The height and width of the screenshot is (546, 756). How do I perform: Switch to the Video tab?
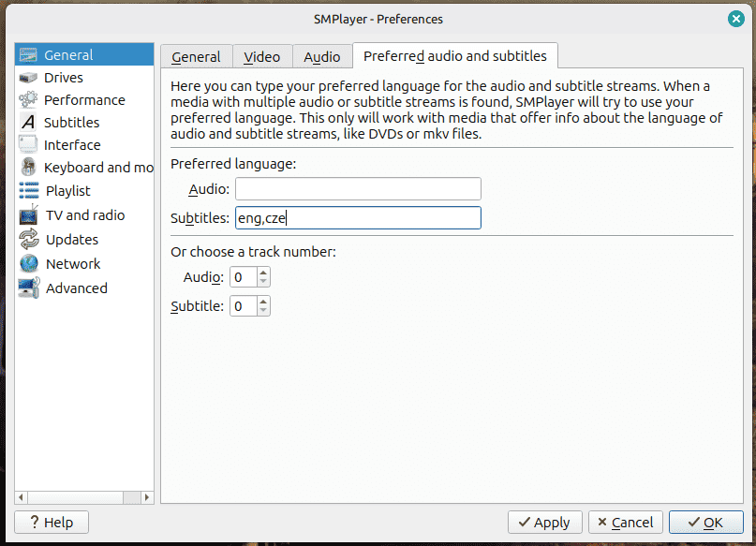coord(262,57)
